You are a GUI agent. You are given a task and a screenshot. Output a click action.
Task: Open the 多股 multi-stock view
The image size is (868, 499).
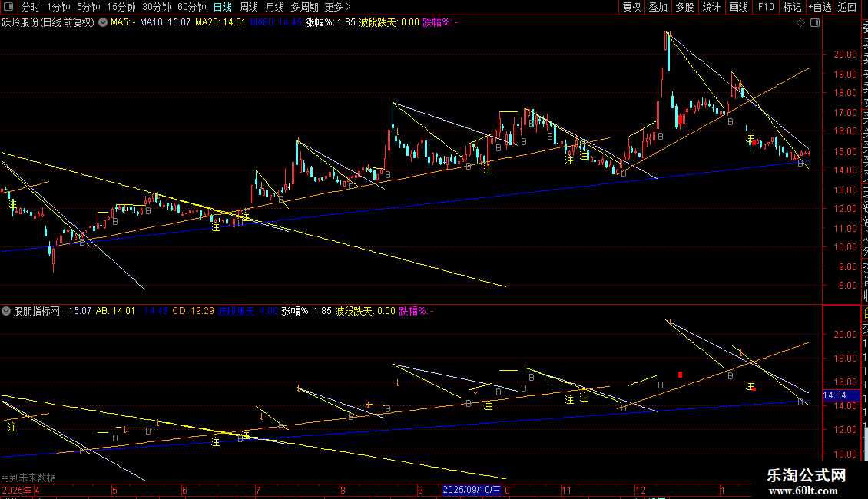684,7
